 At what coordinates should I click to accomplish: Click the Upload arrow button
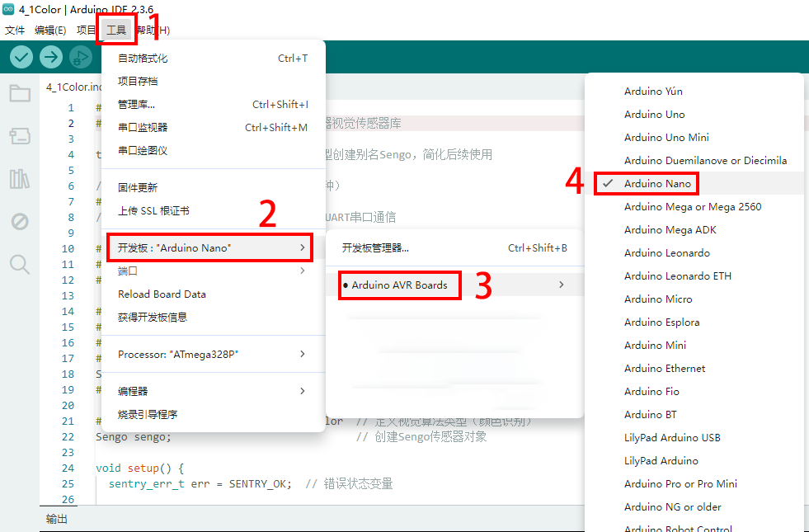click(x=51, y=57)
